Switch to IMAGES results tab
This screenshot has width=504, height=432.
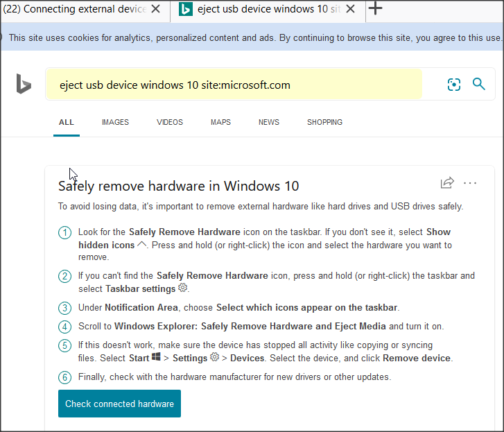point(115,122)
